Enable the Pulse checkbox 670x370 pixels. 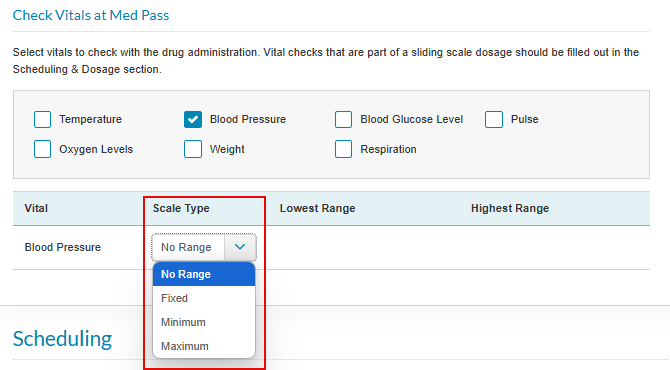click(x=494, y=119)
